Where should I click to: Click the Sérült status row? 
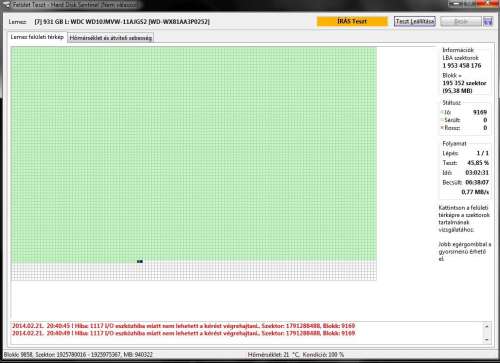coord(465,120)
